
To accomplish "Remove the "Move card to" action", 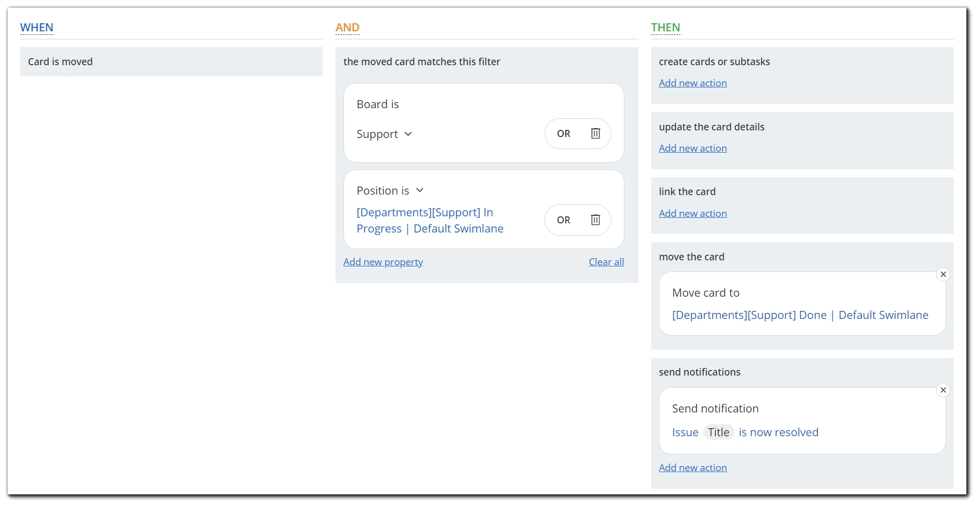I will click(943, 274).
